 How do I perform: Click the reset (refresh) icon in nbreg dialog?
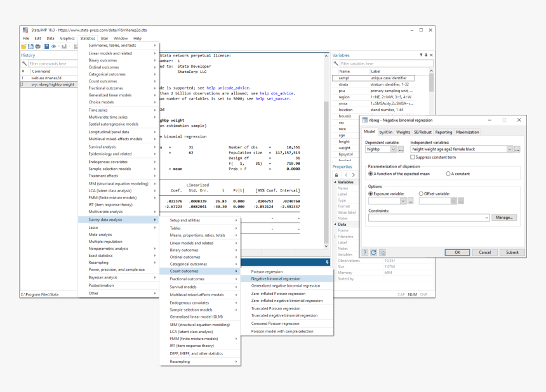click(373, 252)
